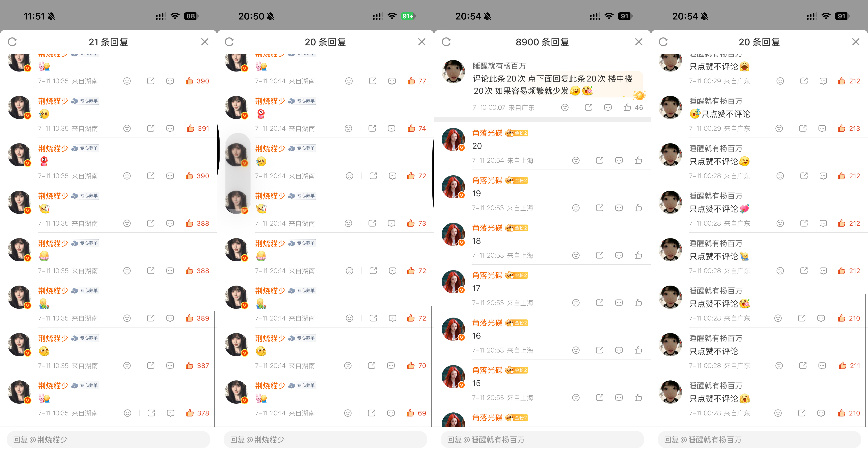
Task: Tap the 金粉2 badge on reply "19"
Action: pyautogui.click(x=516, y=180)
